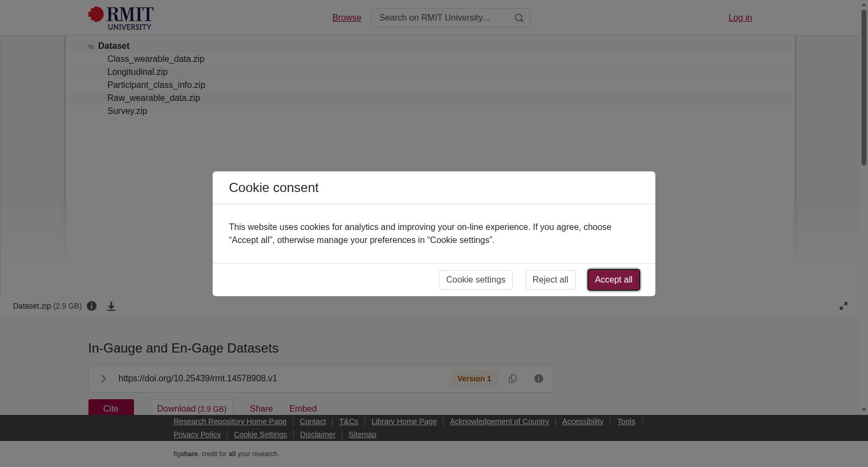Copy the DOI link to clipboard

coord(513,379)
